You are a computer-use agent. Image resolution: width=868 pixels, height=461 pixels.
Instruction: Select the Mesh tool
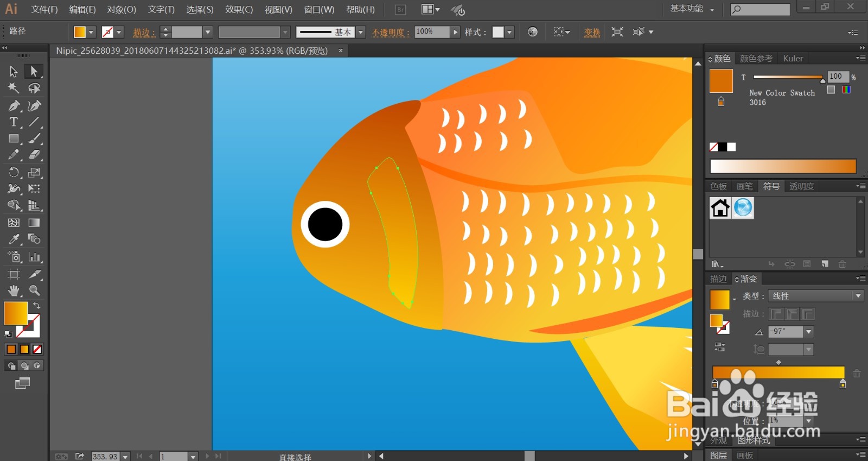14,223
